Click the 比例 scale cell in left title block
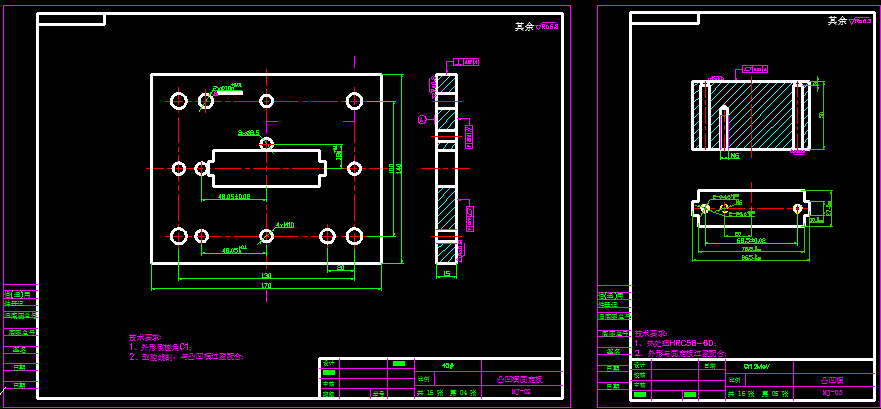 click(x=423, y=379)
